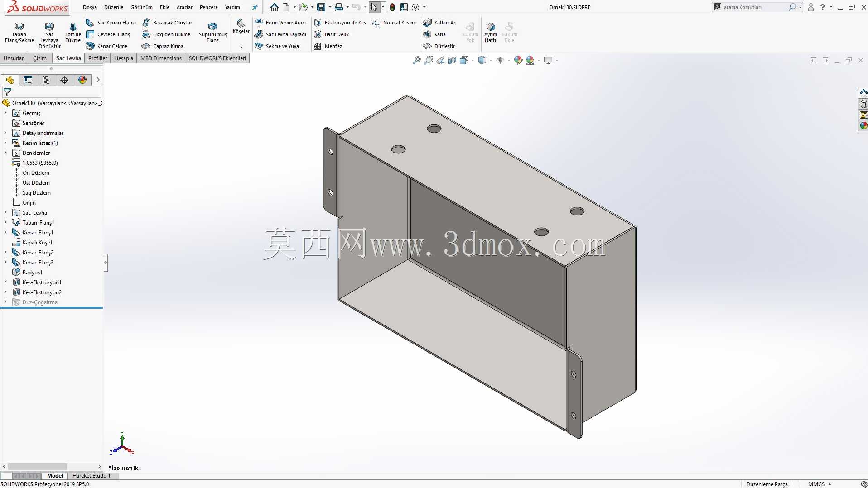Select Kenar Çekme tool
868x488 pixels.
pyautogui.click(x=107, y=46)
